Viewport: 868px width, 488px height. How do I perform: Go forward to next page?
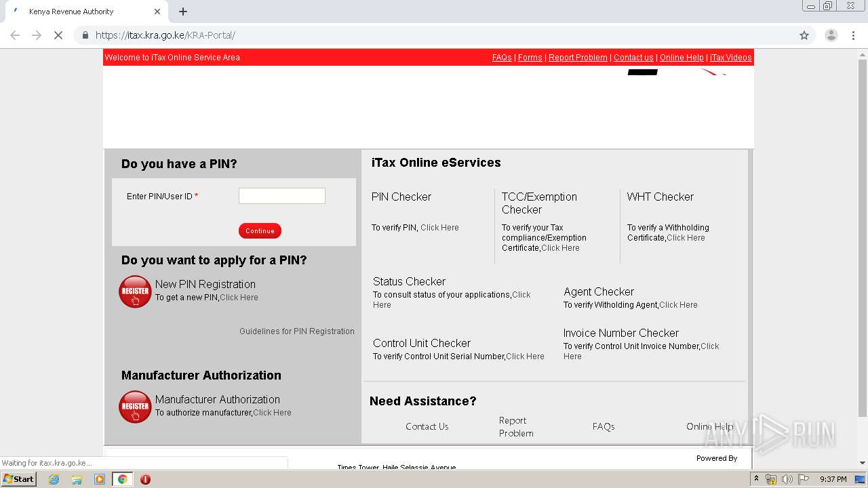[37, 35]
